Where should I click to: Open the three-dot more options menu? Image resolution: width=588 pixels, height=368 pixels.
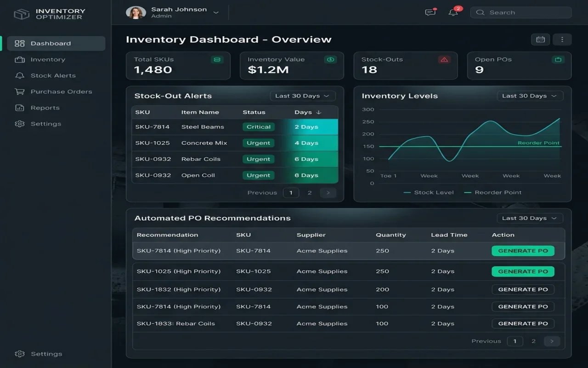tap(562, 40)
